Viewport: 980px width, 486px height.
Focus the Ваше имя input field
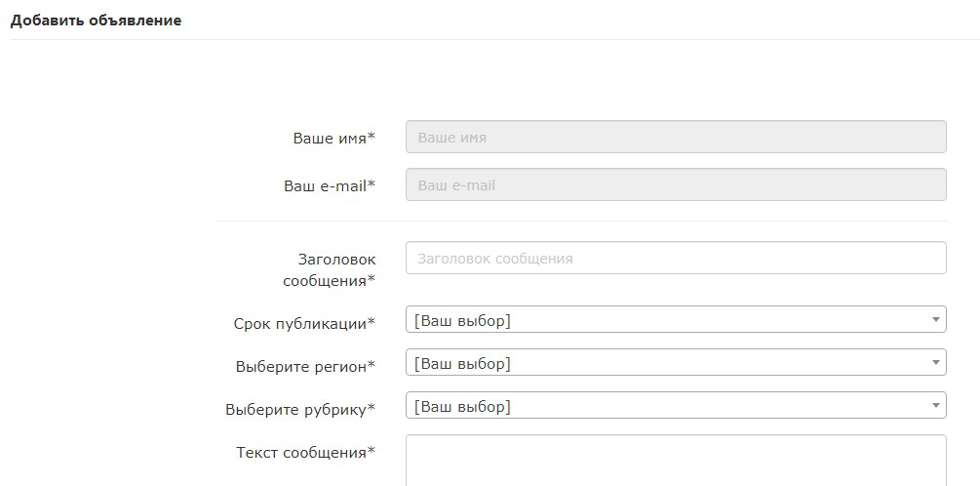coord(676,137)
